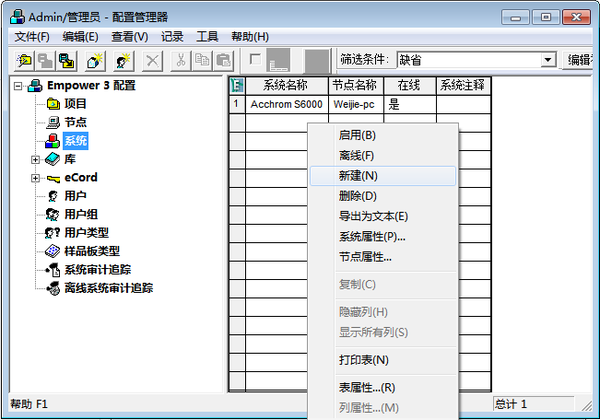Choose 新建(N) from the context menu
The image size is (600, 420).
pos(358,175)
